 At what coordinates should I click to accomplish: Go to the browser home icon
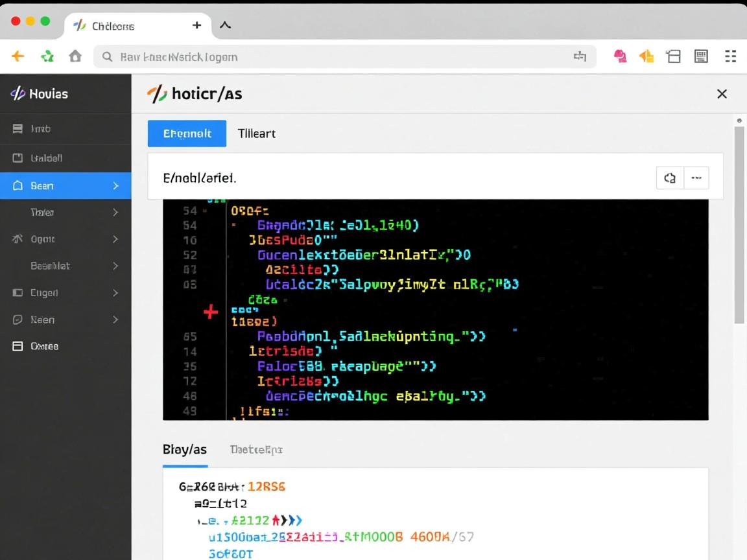75,56
